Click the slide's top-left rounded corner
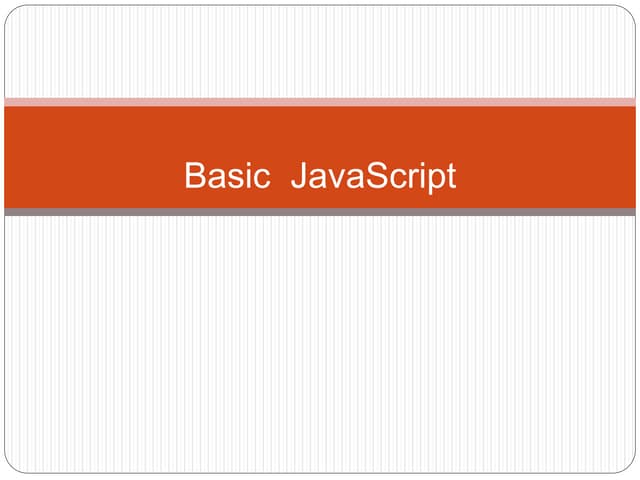This screenshot has height=480, width=640. [10, 11]
